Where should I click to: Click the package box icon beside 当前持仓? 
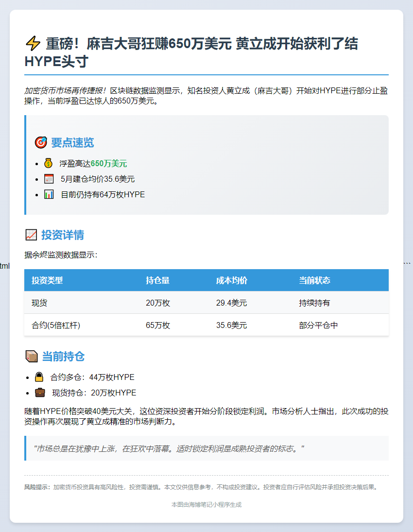tap(32, 356)
